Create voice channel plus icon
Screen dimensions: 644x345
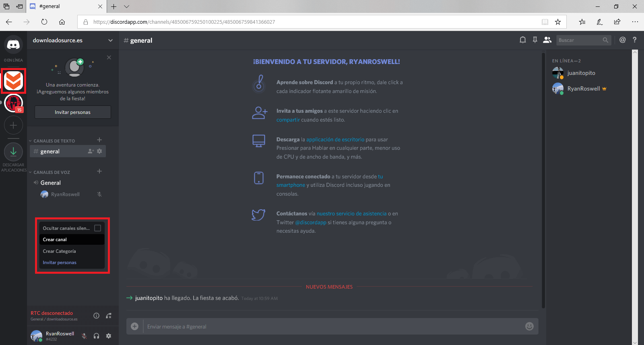[99, 171]
